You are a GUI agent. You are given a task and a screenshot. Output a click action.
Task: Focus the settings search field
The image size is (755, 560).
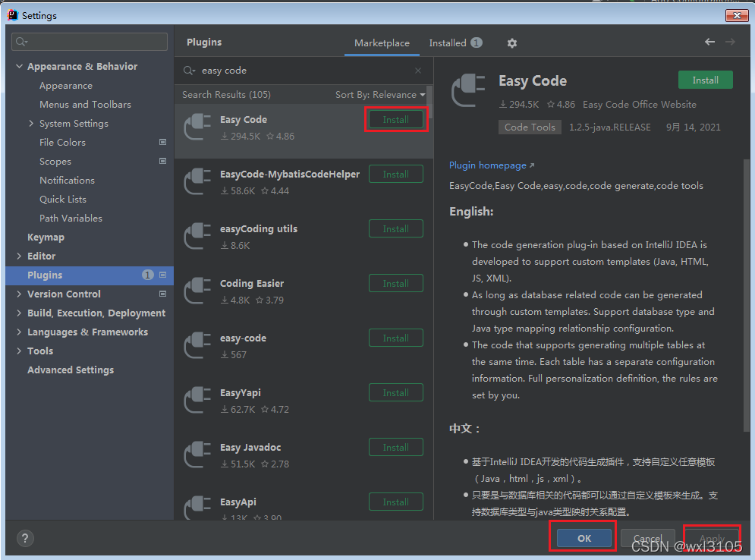pos(90,42)
